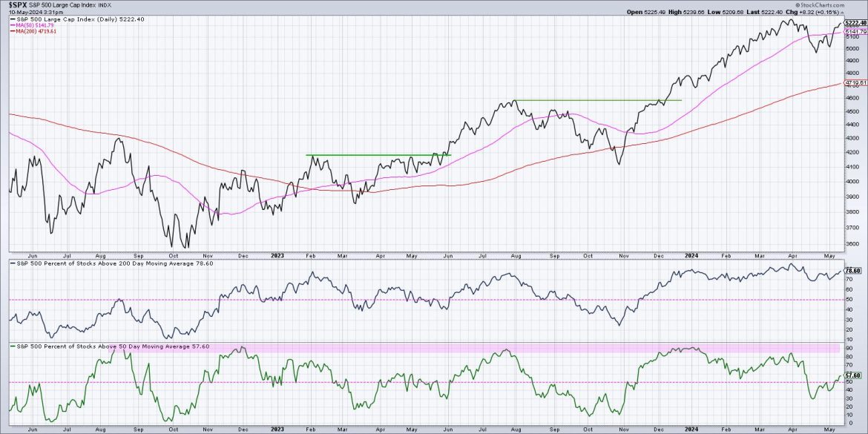The image size is (868, 434).
Task: Select the 2023 label on the date axis
Action: click(277, 255)
